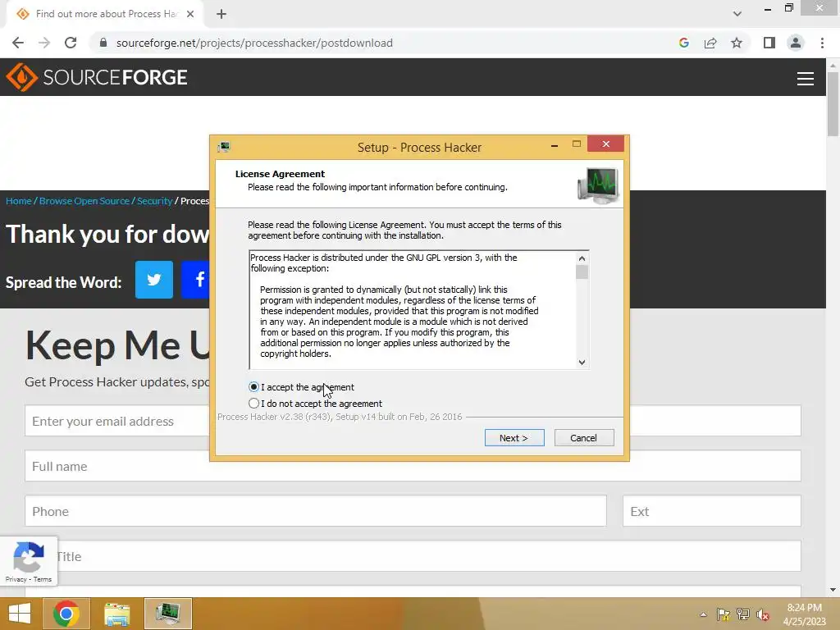Click the reCAPTCHA badge
840x630 pixels.
pyautogui.click(x=29, y=561)
